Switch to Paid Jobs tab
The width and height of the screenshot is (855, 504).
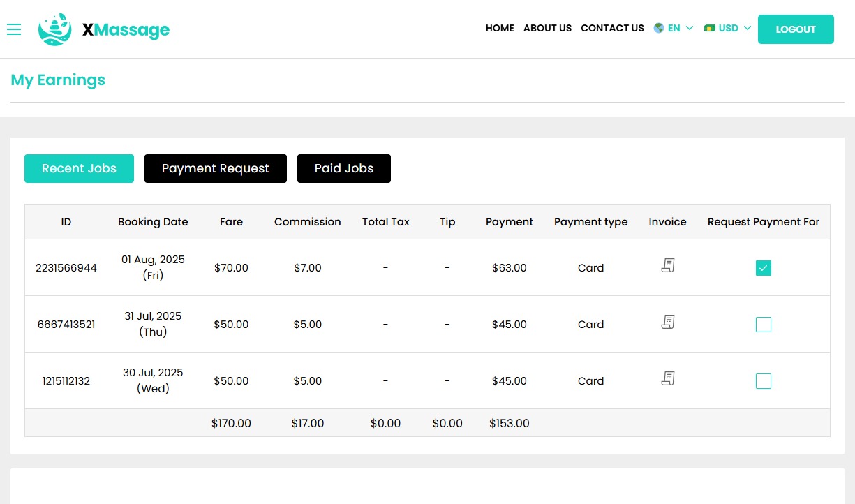click(x=343, y=169)
